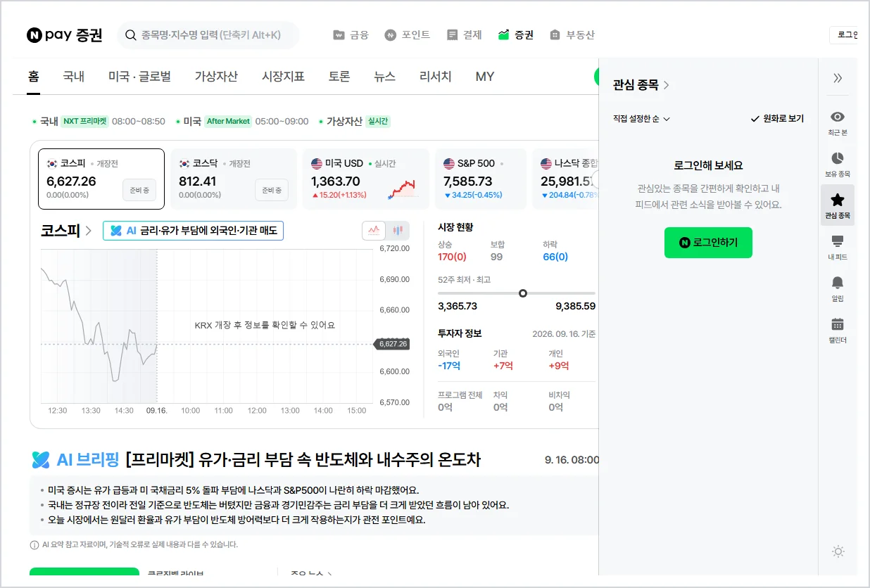
Task: Switch chart to line view
Action: (374, 230)
